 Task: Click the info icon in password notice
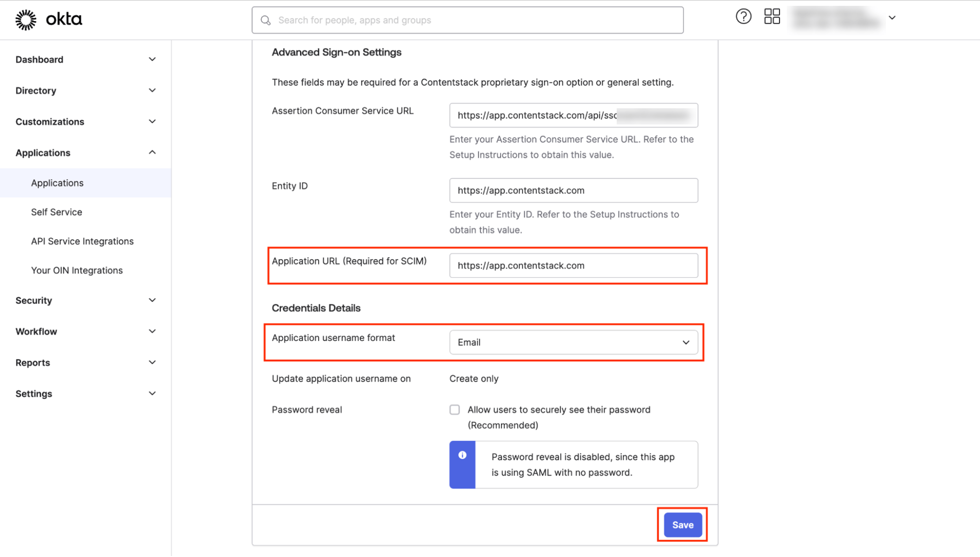462,455
